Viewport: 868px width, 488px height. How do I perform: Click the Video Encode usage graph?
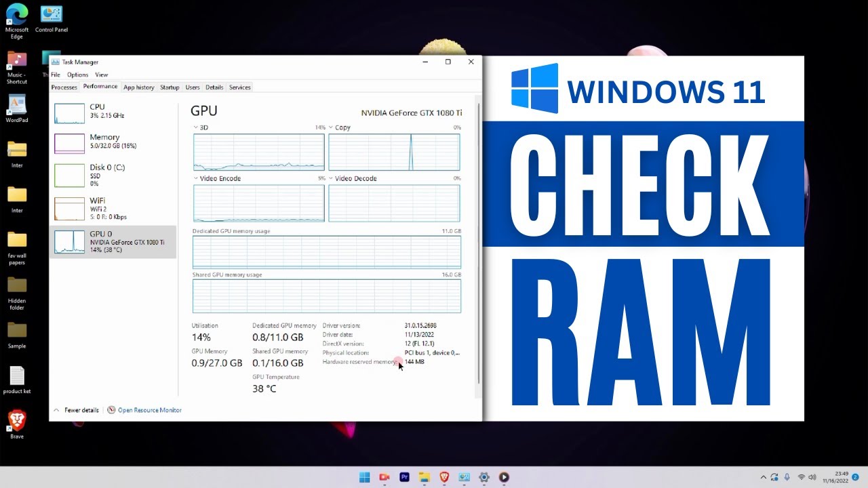tap(258, 203)
